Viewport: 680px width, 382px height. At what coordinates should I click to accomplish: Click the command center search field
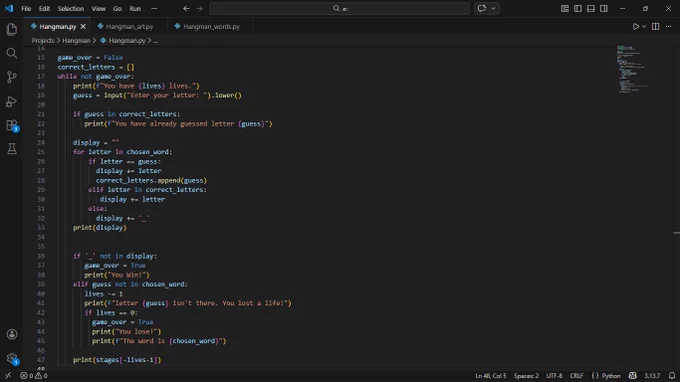pos(339,8)
